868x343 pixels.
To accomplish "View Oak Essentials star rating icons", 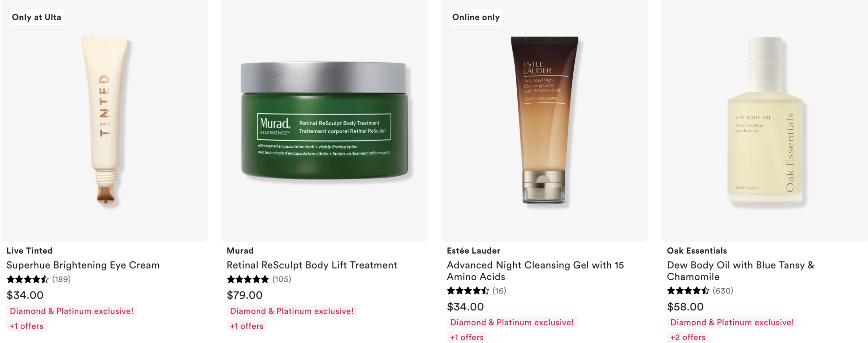I will point(688,291).
